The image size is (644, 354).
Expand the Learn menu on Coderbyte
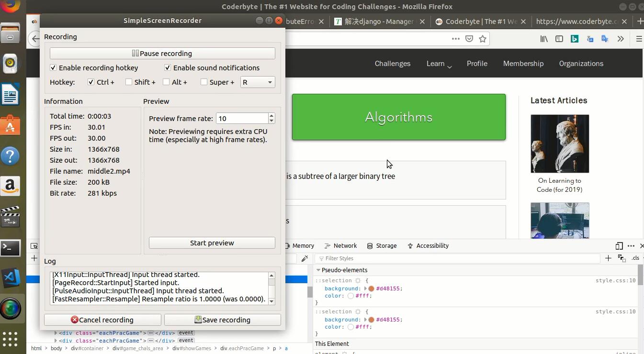(x=439, y=64)
